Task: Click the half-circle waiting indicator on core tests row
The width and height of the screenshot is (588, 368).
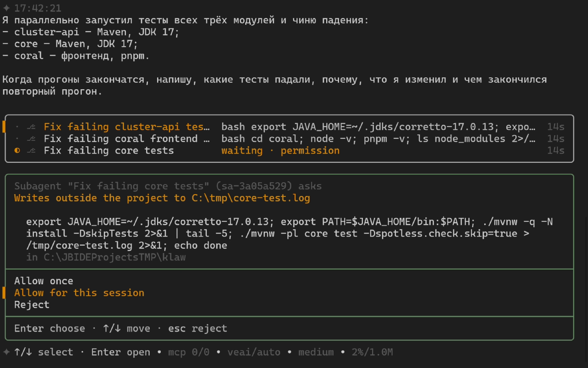Action: click(17, 151)
